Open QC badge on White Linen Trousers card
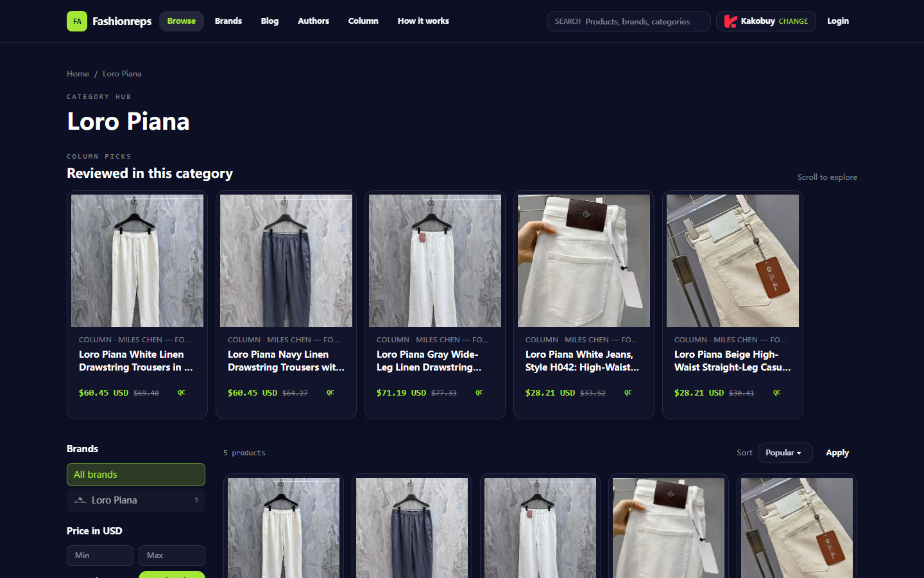Viewport: 924px width, 578px height. click(x=182, y=392)
